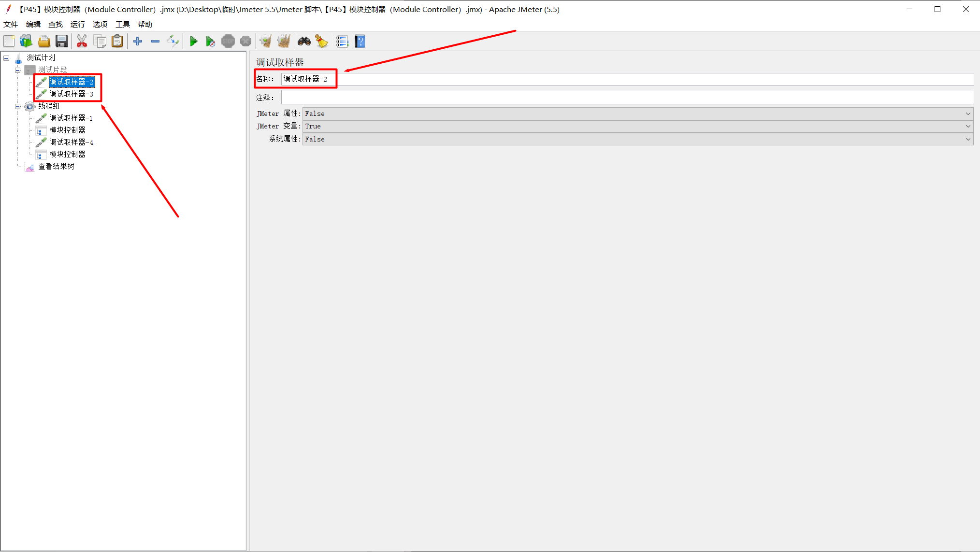
Task: Open the 选项 menu
Action: coord(100,24)
